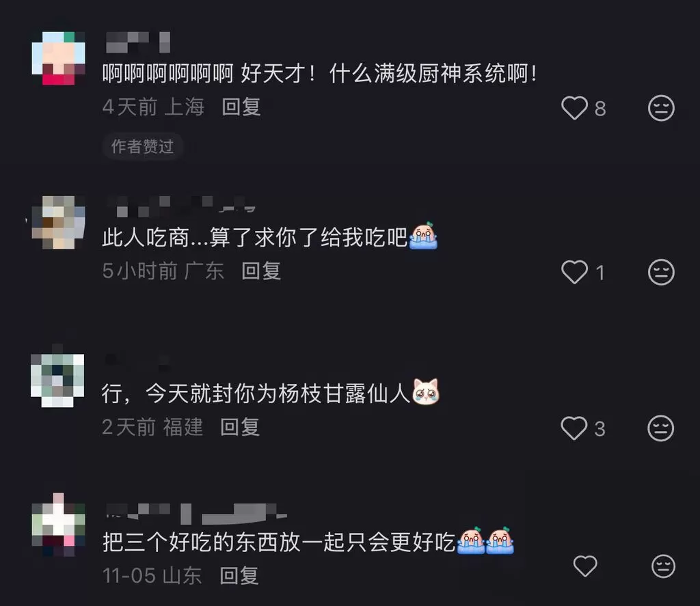Tap the comment text about 满级厨神系统
700x606 pixels.
(x=320, y=73)
